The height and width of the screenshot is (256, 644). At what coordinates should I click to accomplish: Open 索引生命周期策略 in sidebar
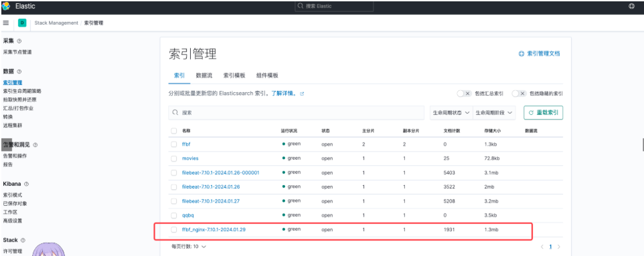[x=22, y=91]
